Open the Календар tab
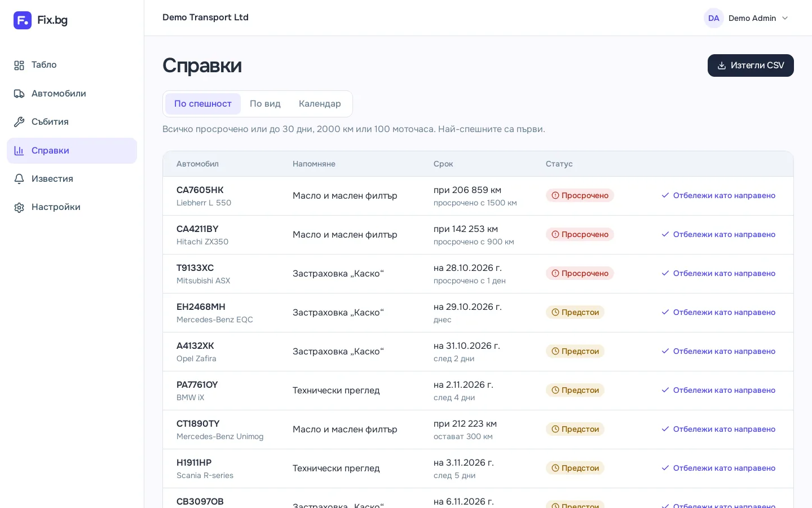The width and height of the screenshot is (812, 508). (320, 104)
